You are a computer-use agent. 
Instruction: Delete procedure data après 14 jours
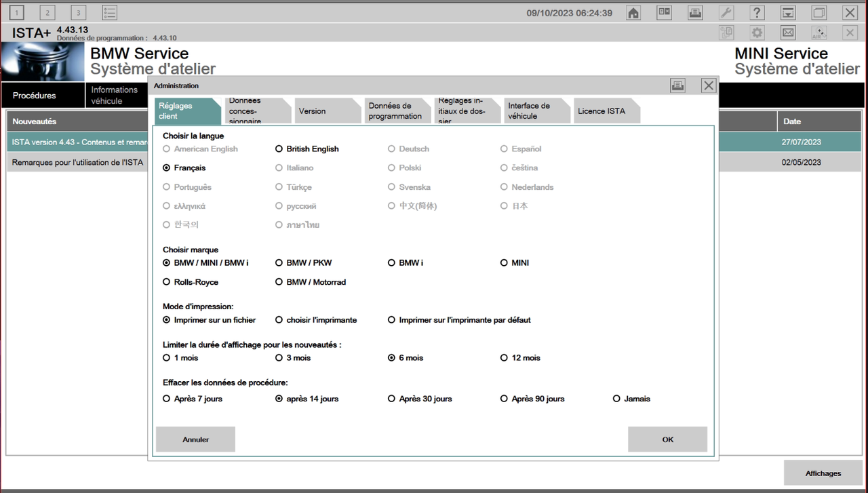[307, 399]
